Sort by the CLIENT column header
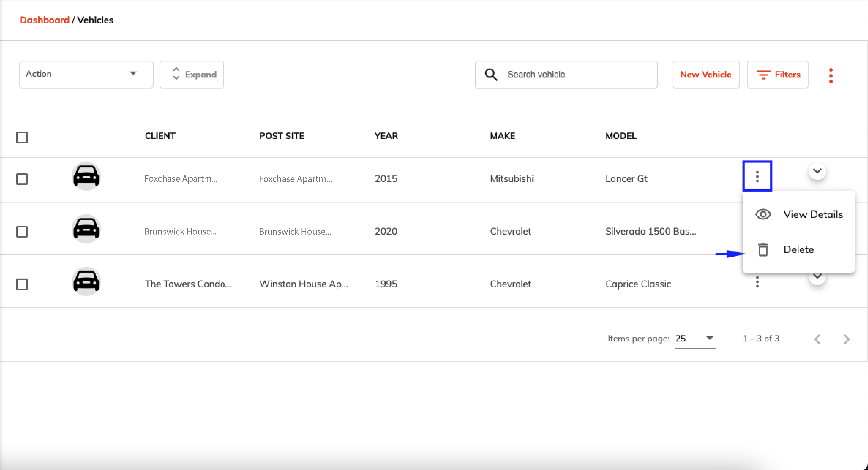 coord(160,136)
